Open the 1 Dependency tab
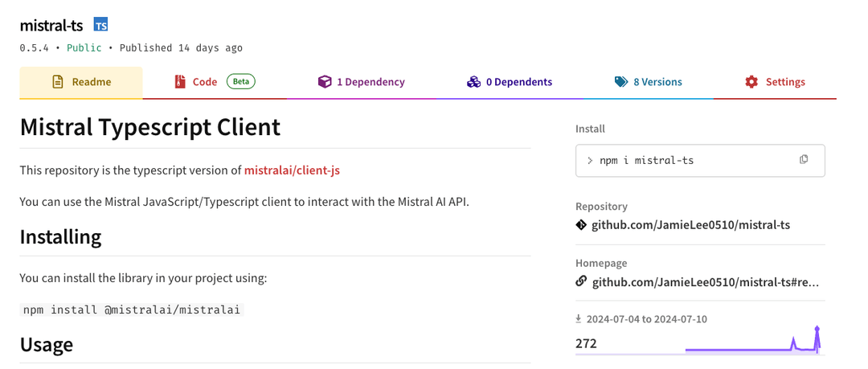Image resolution: width=868 pixels, height=369 pixels. point(361,82)
